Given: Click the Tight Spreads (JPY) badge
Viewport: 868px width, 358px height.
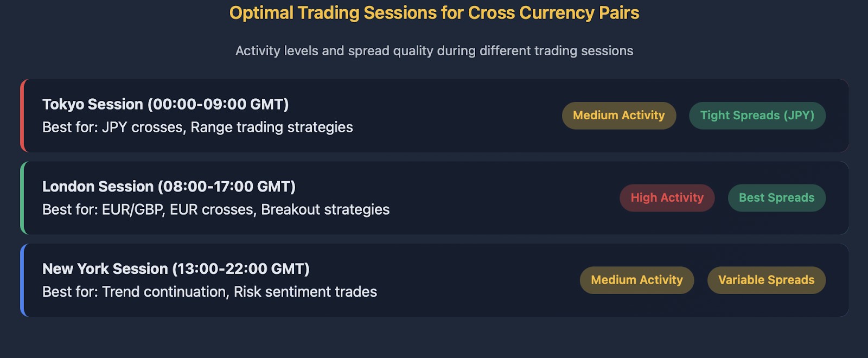Looking at the screenshot, I should point(757,116).
